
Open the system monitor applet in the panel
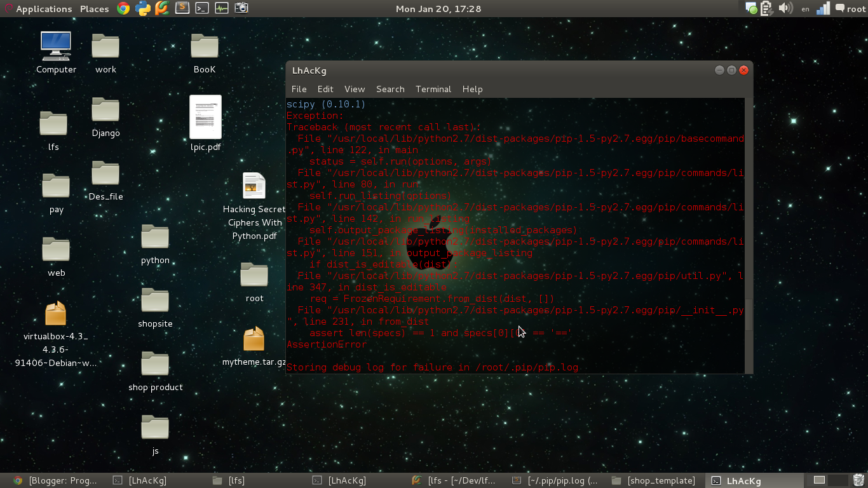[221, 8]
